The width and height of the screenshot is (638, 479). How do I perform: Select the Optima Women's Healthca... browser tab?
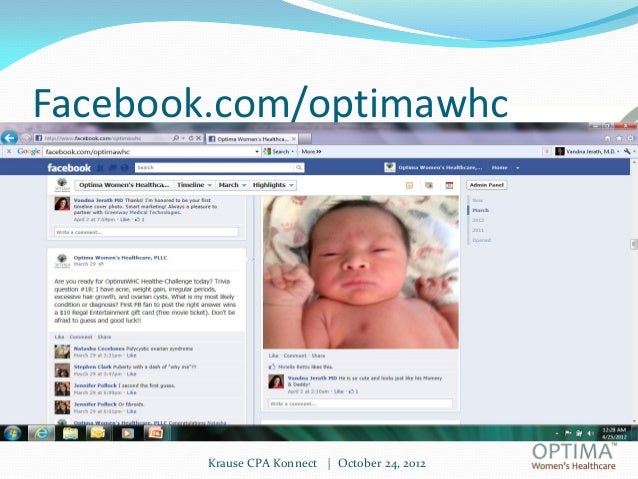[x=252, y=139]
